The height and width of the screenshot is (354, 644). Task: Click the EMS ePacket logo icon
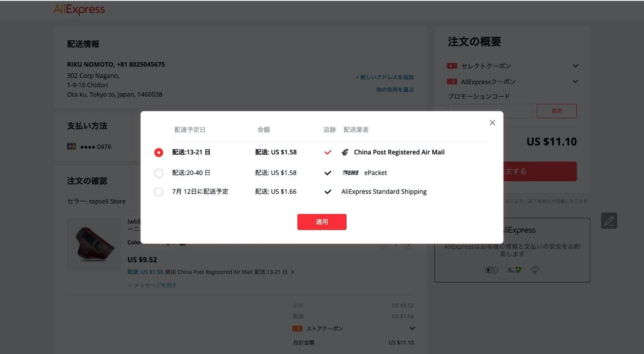(350, 173)
